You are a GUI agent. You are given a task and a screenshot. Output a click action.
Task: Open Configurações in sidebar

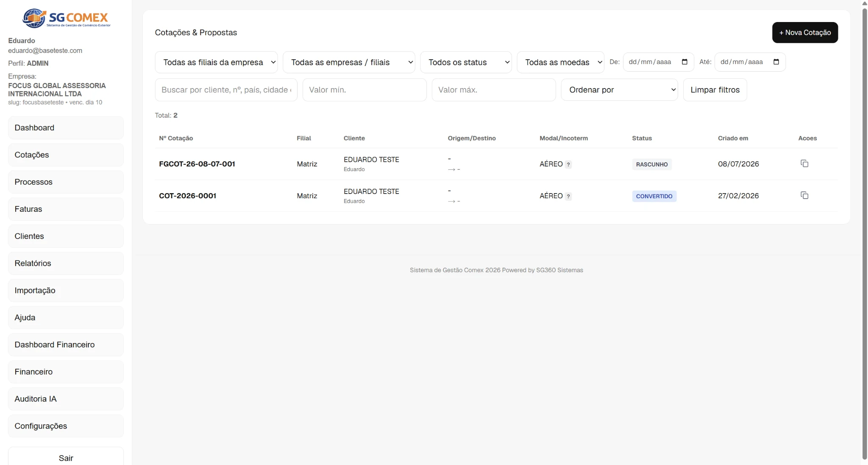pos(66,426)
